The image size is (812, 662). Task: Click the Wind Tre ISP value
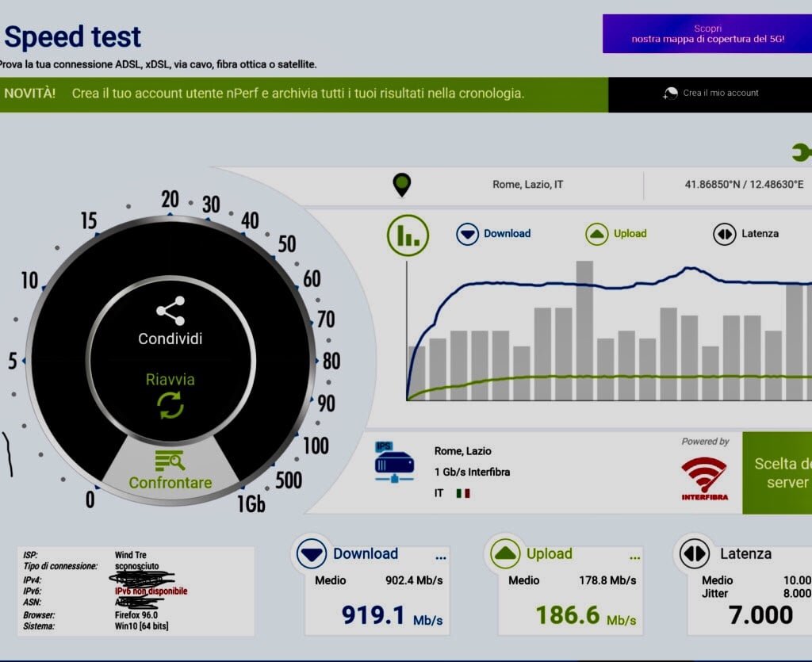click(131, 555)
